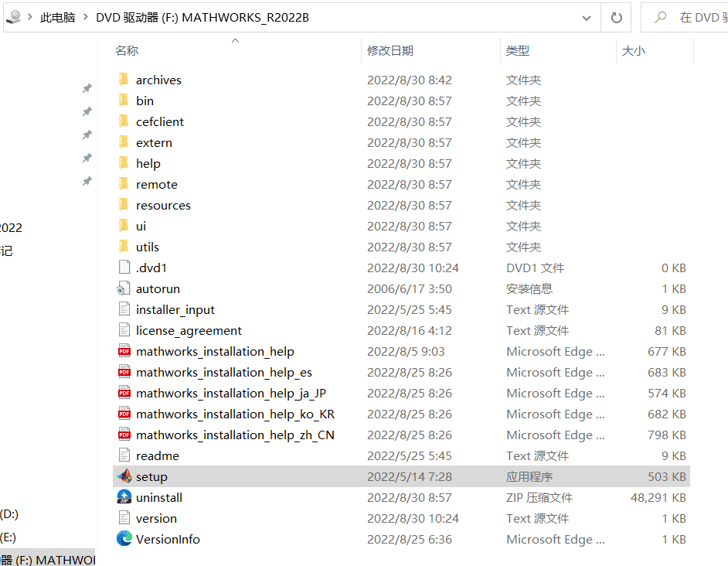This screenshot has width=728, height=566.
Task: Click the help folder icon
Action: [x=124, y=163]
